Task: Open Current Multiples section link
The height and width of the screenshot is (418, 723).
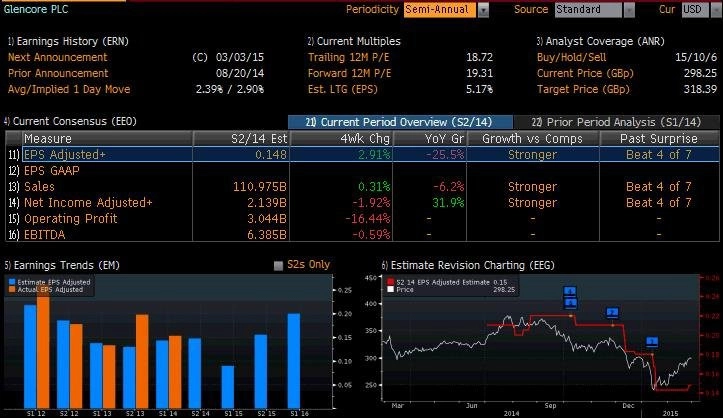Action: click(x=354, y=41)
